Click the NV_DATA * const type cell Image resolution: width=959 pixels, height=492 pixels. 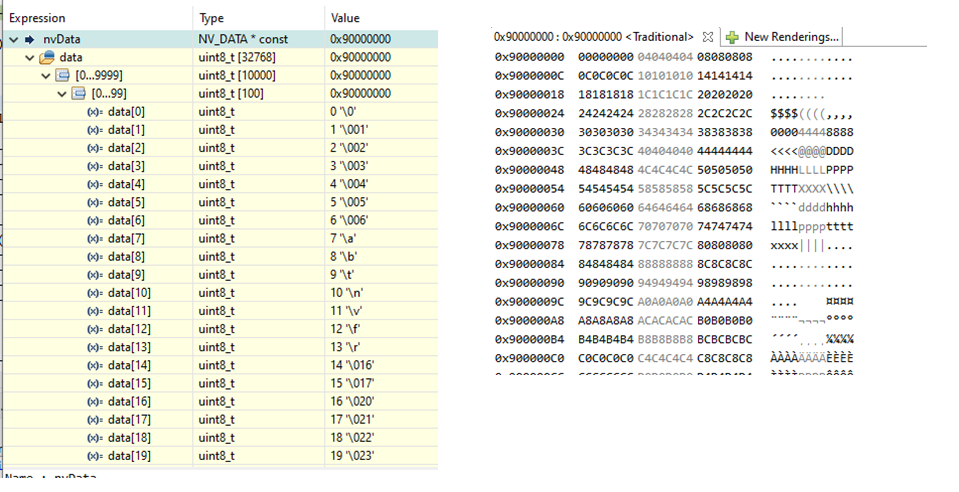tap(259, 40)
